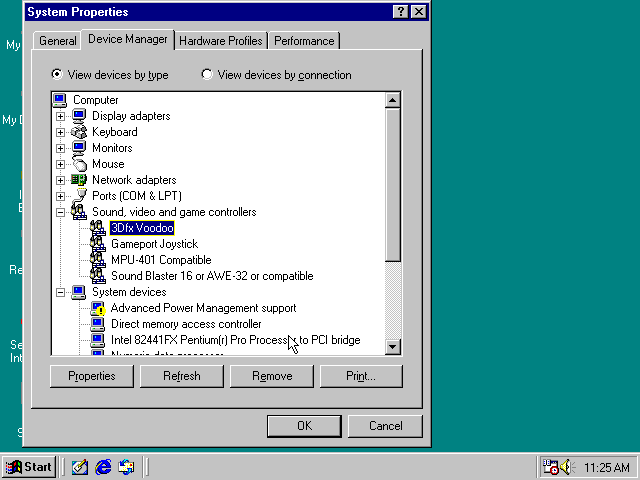640x480 pixels.
Task: Open the Task Scheduler tray icon
Action: pyautogui.click(x=550, y=467)
